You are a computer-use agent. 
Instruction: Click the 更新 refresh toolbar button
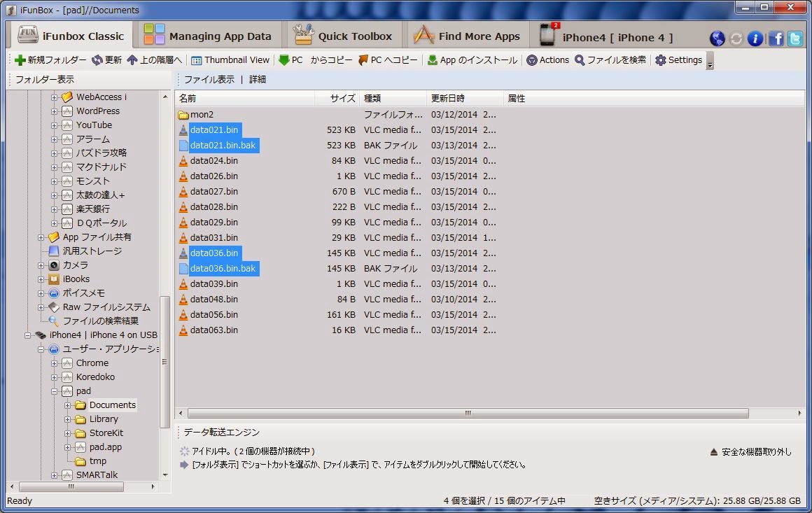106,60
